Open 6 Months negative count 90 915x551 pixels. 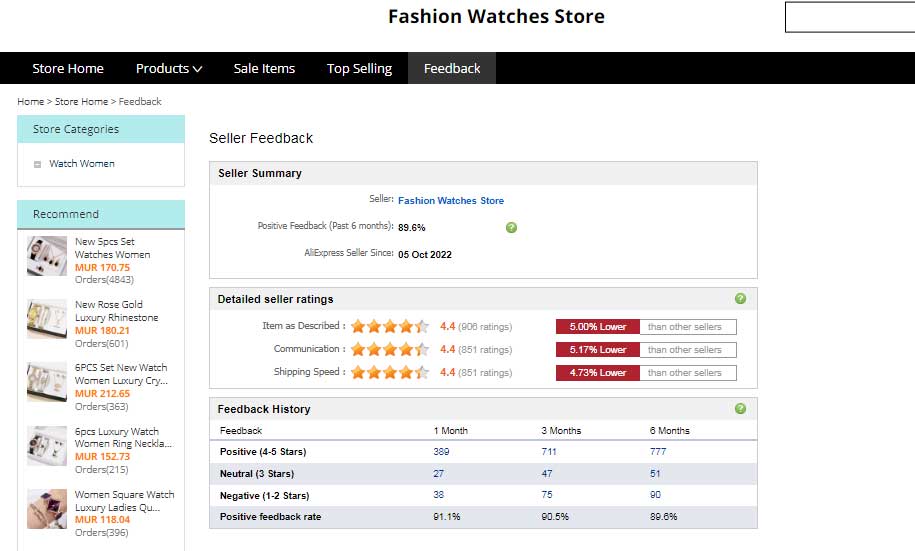pyautogui.click(x=655, y=494)
